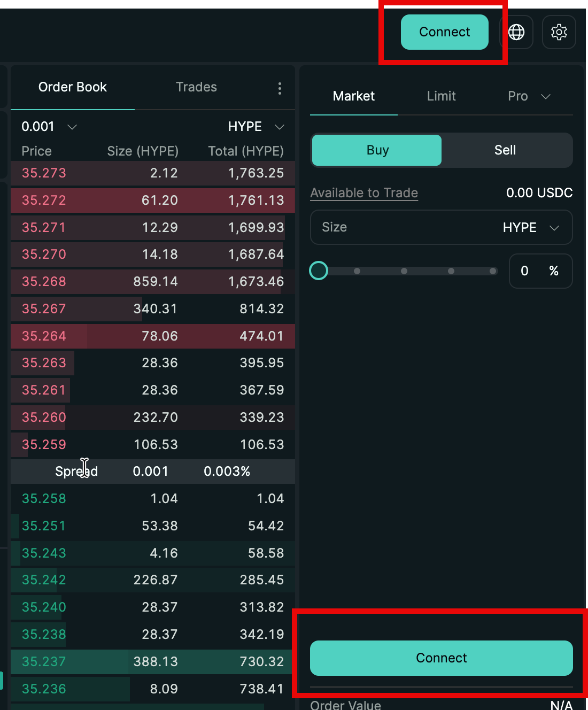This screenshot has width=588, height=710.
Task: Click the size slider handle at zero
Action: 319,271
